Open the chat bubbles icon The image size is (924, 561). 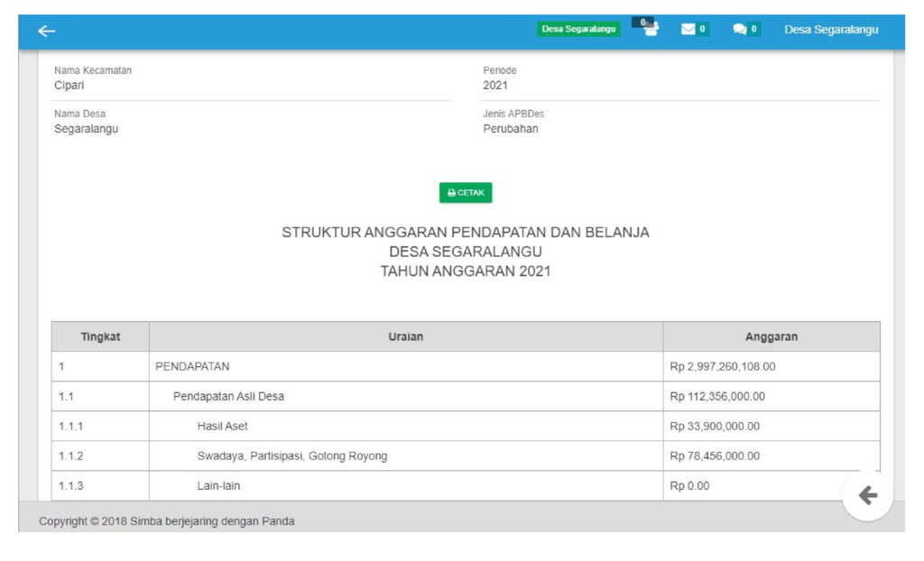[x=744, y=29]
